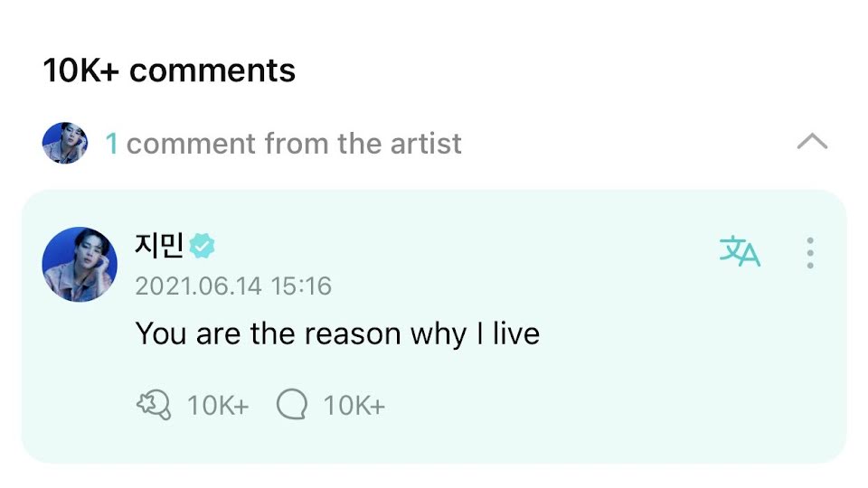Tap the reply speech bubble icon
Viewport: 868px width, 488px height.
(x=292, y=405)
